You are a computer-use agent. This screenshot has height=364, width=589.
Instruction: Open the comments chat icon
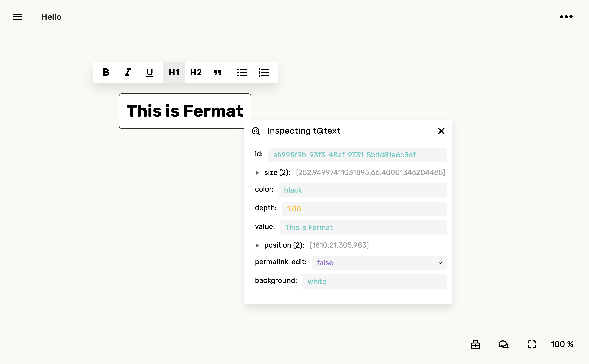point(503,344)
